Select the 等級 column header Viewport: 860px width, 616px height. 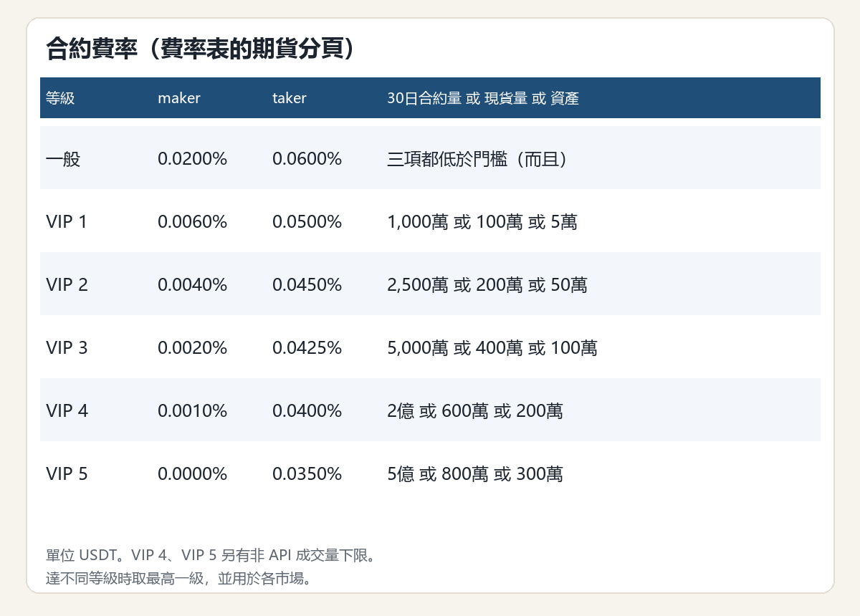(60, 98)
